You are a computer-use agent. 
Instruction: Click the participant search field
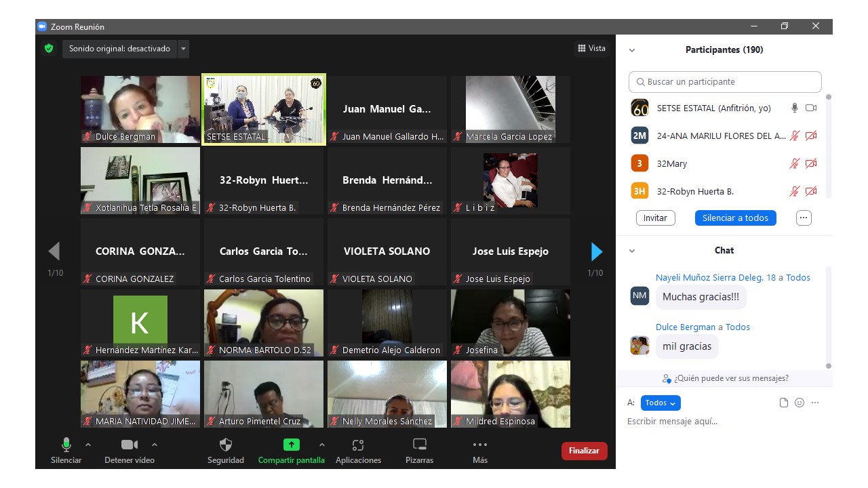pyautogui.click(x=725, y=81)
